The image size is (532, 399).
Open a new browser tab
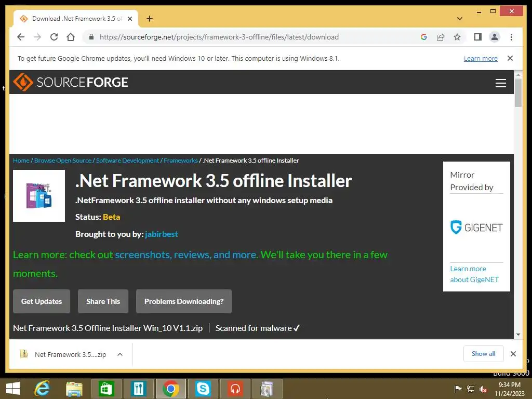(150, 19)
